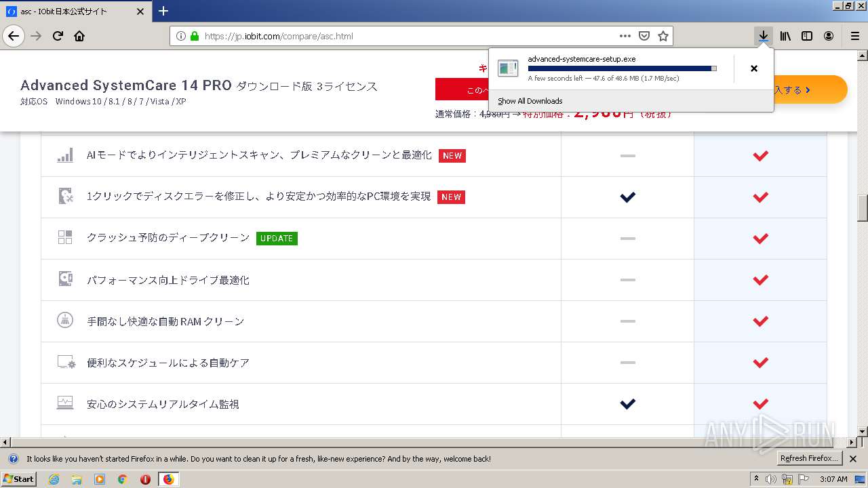This screenshot has height=488, width=868.
Task: Click the crash prevention deep clean icon
Action: (65, 237)
